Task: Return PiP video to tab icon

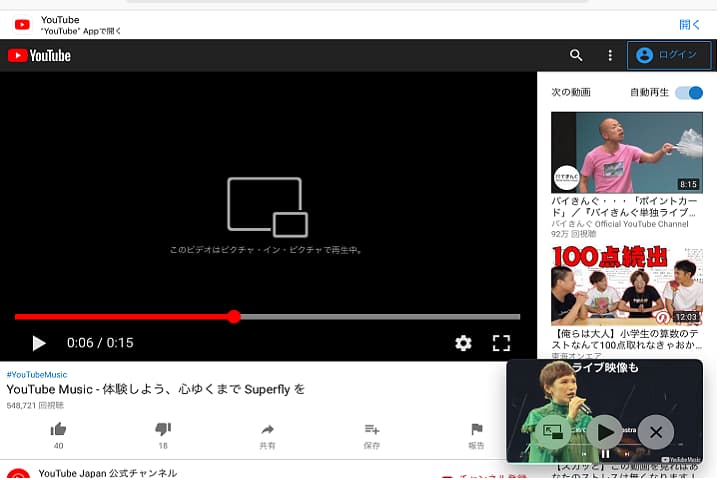Action: click(x=553, y=432)
